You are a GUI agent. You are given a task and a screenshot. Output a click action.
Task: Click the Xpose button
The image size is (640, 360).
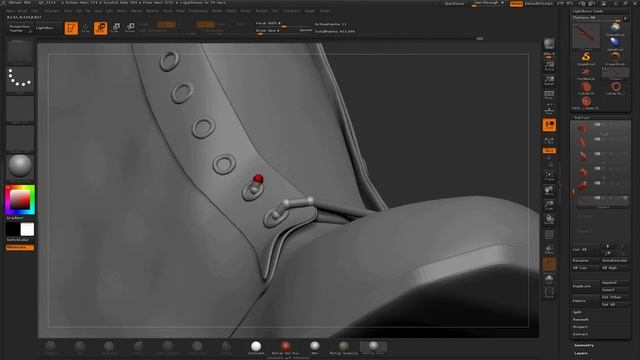point(549,293)
